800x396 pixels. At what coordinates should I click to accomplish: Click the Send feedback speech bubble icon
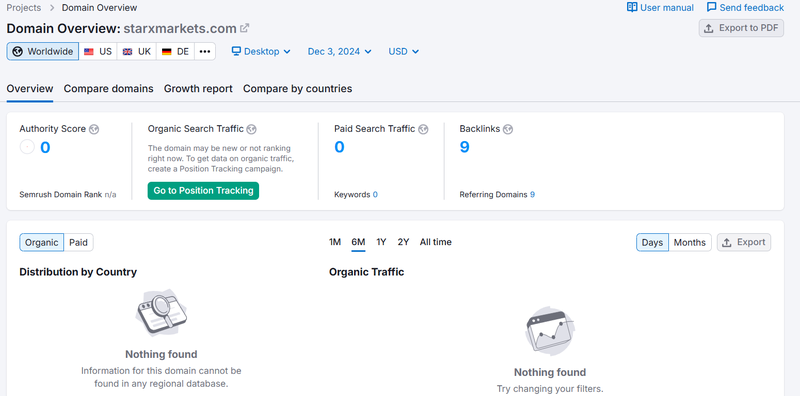712,8
